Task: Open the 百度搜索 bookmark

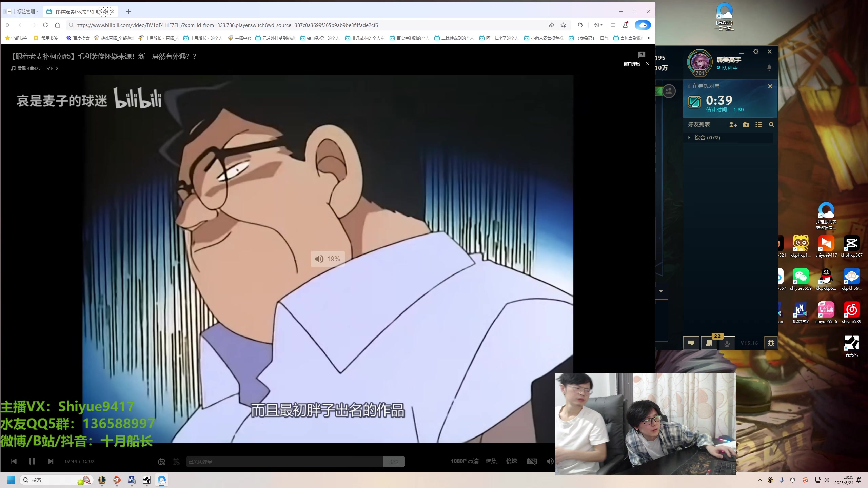Action: click(x=78, y=38)
